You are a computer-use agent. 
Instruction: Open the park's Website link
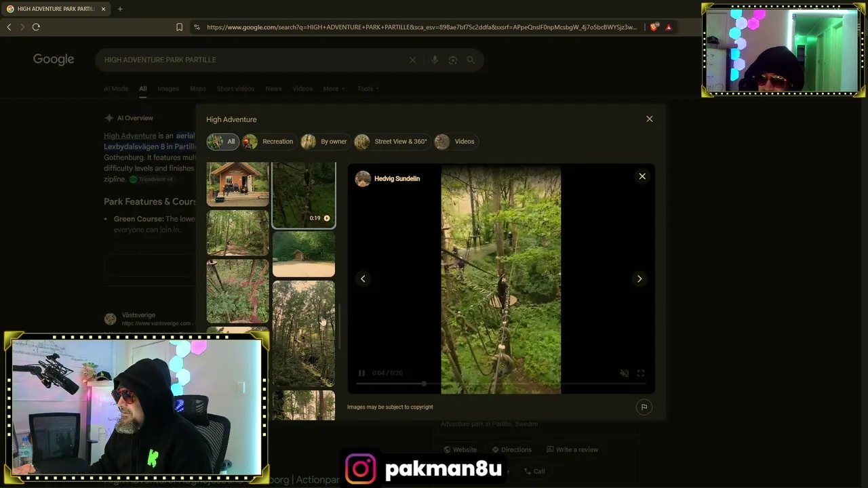tap(460, 449)
